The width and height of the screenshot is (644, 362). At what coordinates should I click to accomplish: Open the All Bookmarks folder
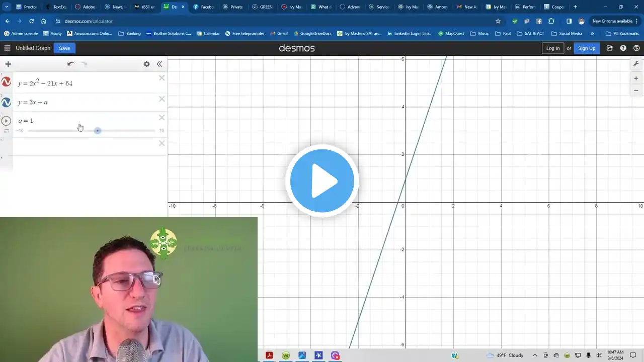click(x=622, y=34)
